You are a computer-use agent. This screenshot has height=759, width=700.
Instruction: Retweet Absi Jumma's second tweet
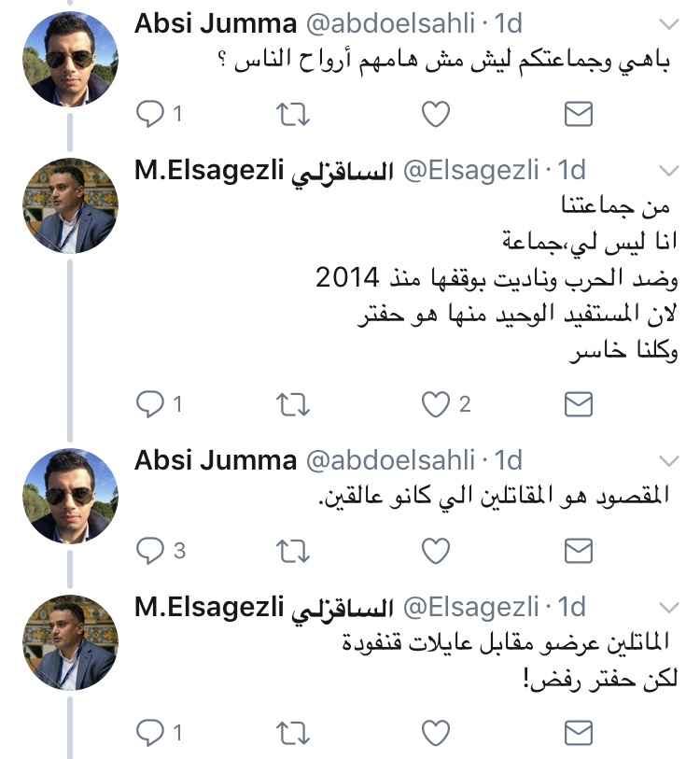point(293,551)
